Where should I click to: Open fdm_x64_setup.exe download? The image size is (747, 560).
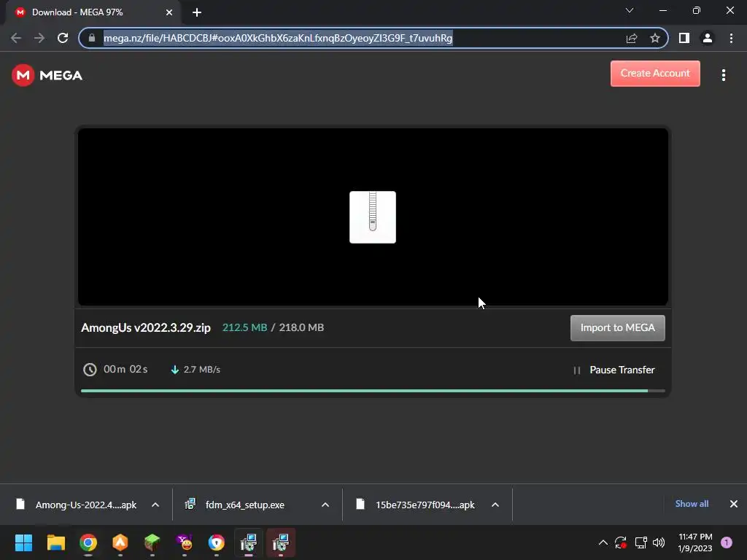click(x=235, y=505)
